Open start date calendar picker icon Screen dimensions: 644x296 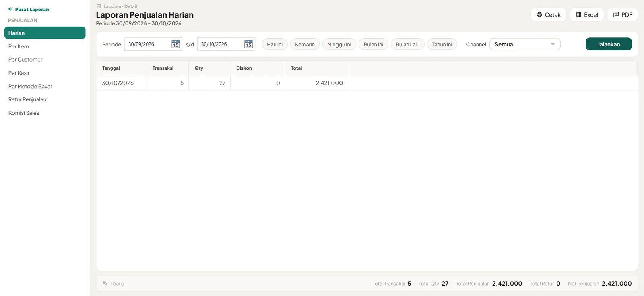coord(175,44)
